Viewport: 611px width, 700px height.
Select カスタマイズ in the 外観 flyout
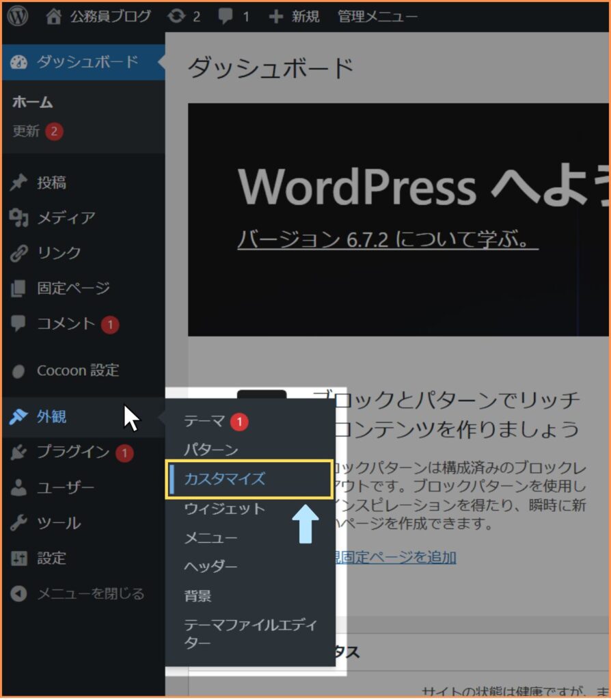coord(249,479)
